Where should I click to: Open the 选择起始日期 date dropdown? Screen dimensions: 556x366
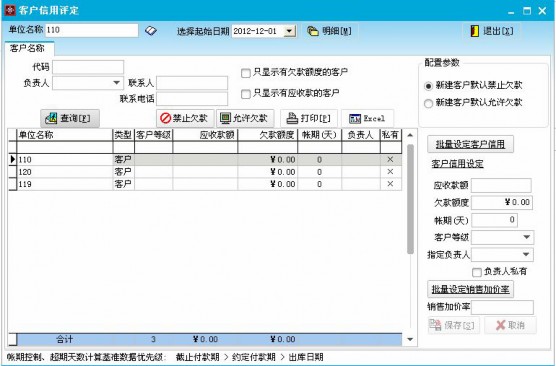pyautogui.click(x=290, y=31)
